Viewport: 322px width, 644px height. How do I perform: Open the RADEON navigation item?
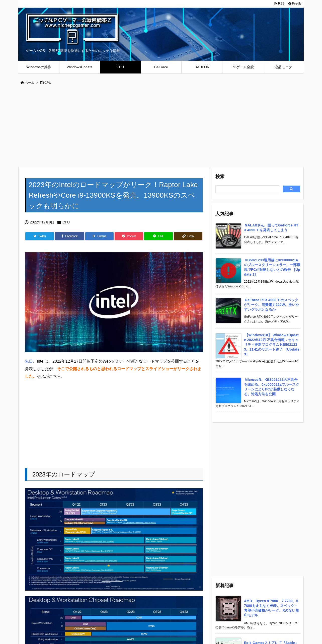202,67
